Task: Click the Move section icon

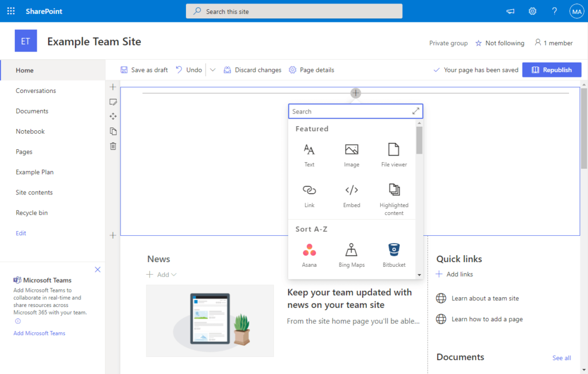Action: [113, 116]
